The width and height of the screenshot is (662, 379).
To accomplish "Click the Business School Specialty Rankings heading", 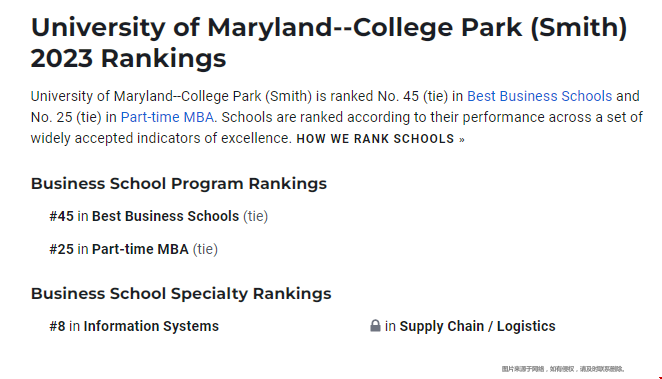I will pos(181,293).
